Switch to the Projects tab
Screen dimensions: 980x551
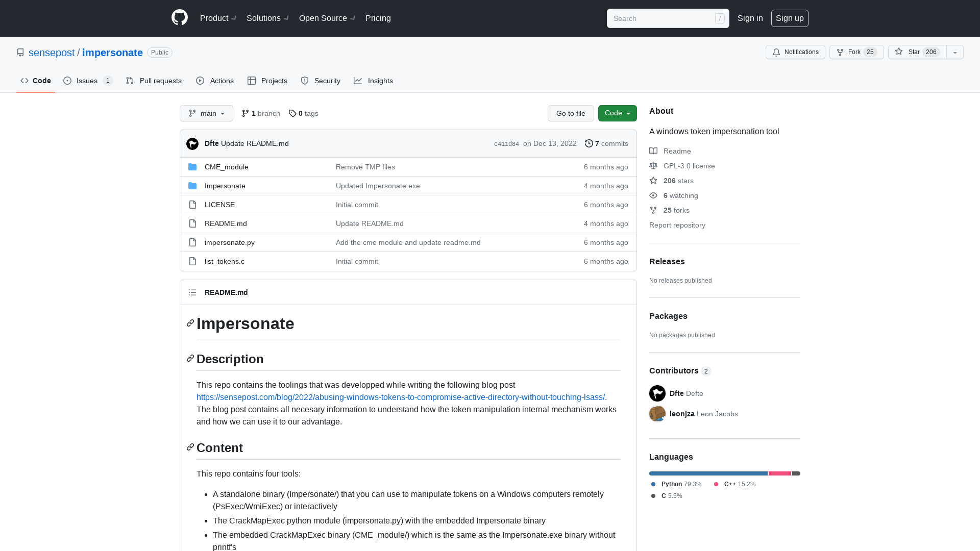pyautogui.click(x=267, y=81)
